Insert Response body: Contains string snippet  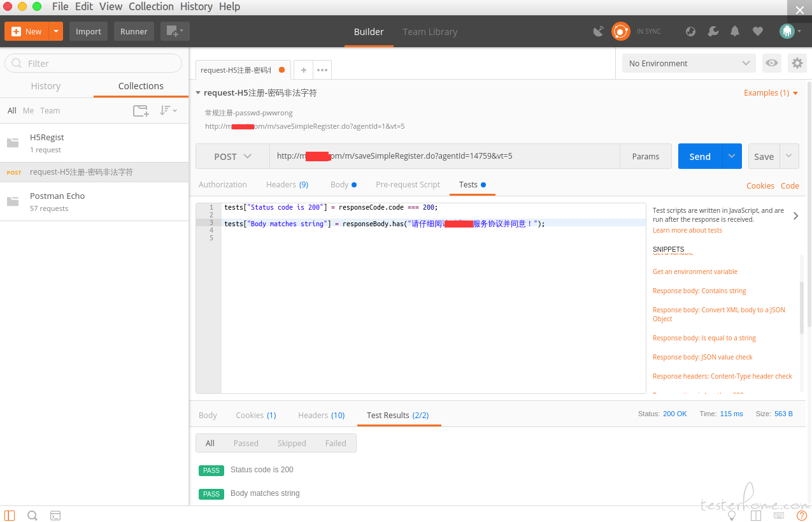click(x=699, y=291)
